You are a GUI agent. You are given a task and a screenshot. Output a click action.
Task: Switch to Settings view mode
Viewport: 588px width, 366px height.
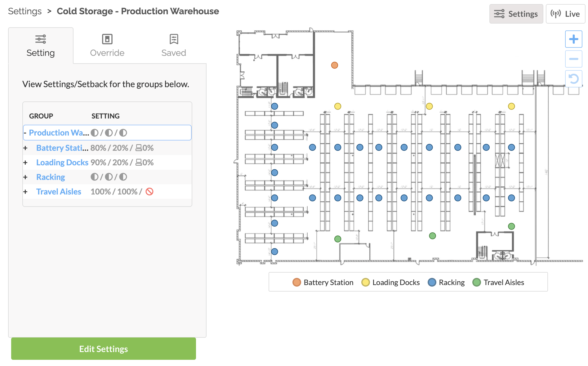(516, 14)
